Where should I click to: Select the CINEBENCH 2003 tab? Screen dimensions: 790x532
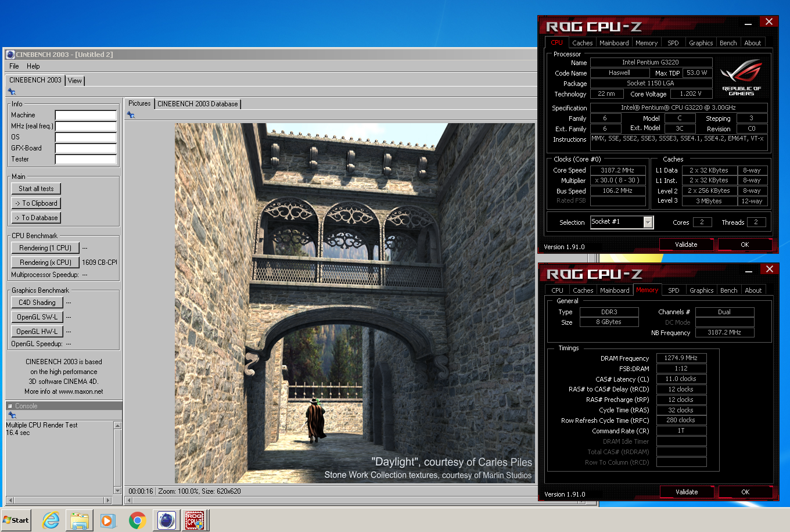pyautogui.click(x=35, y=80)
